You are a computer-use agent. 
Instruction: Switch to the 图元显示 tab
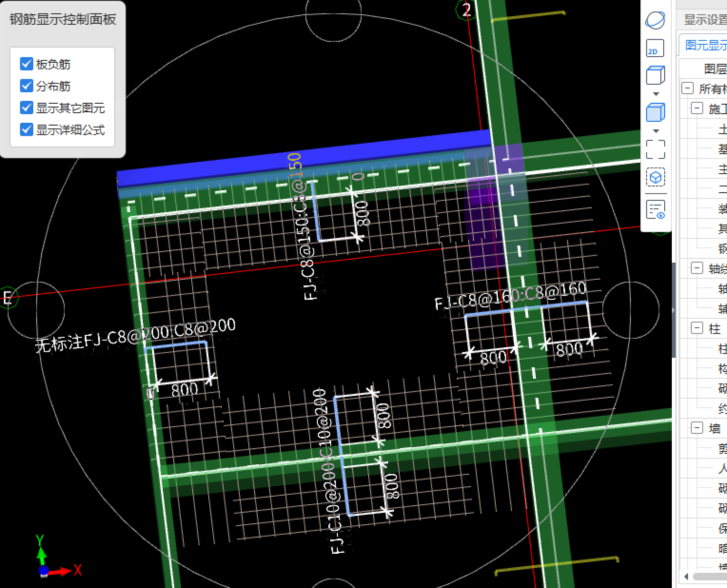pos(706,45)
